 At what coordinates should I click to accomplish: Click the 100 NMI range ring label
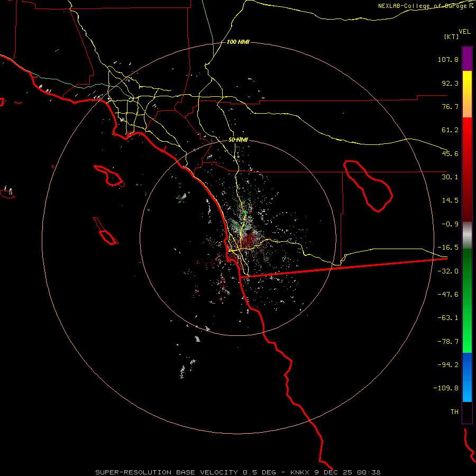pyautogui.click(x=238, y=42)
